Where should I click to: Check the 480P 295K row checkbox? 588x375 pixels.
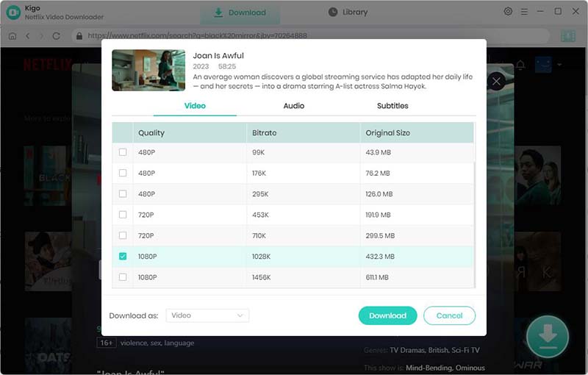point(123,193)
